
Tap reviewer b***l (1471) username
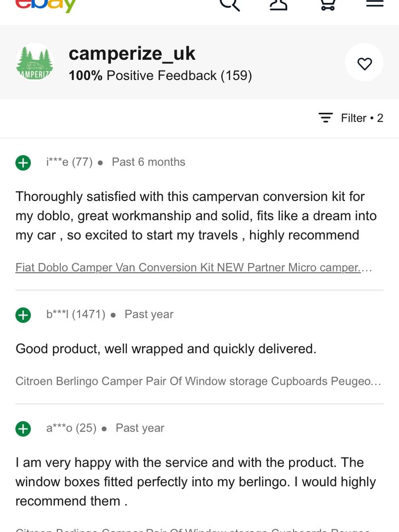click(x=76, y=314)
